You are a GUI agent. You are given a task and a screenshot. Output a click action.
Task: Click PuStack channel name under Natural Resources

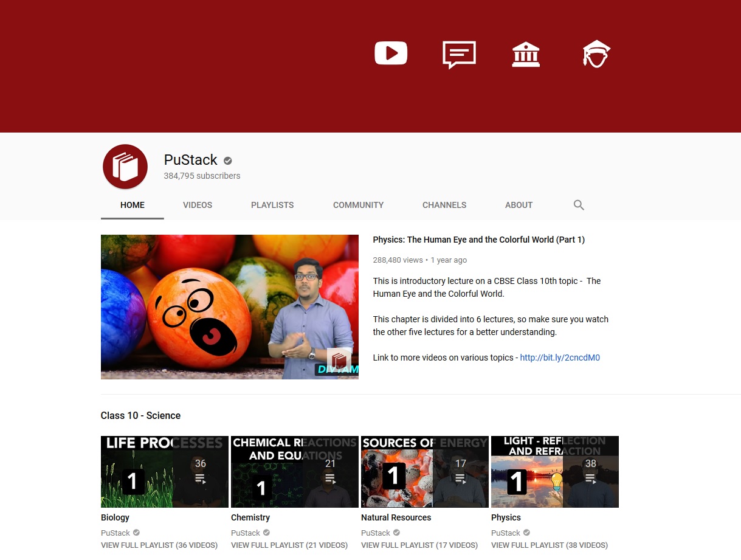tap(376, 533)
